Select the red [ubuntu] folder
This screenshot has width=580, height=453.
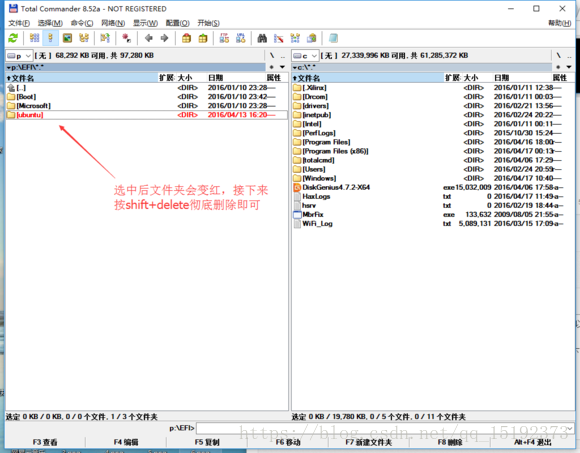point(146,115)
